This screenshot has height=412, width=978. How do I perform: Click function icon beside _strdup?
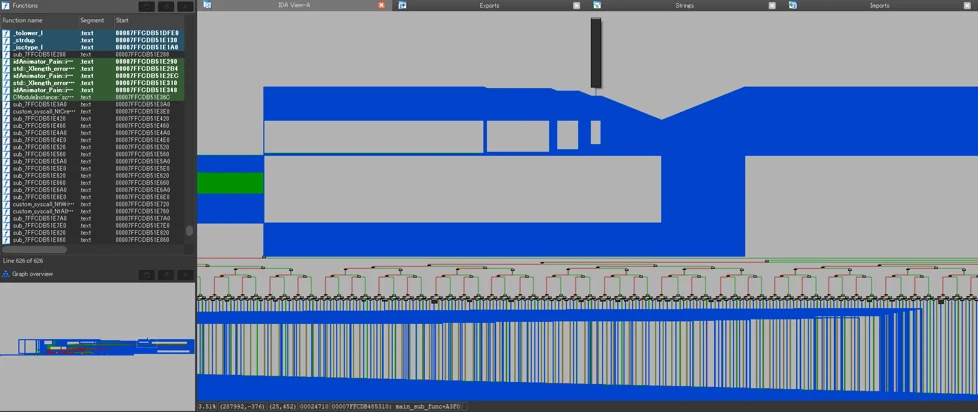point(6,40)
